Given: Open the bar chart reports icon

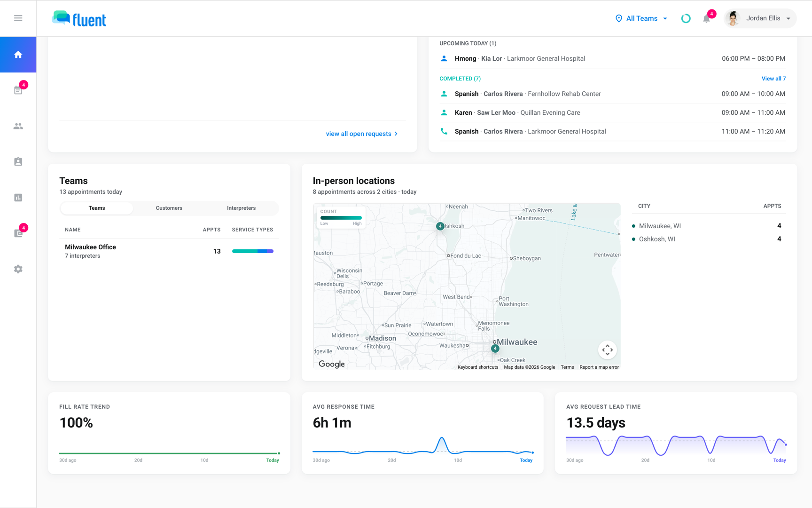Looking at the screenshot, I should [18, 198].
